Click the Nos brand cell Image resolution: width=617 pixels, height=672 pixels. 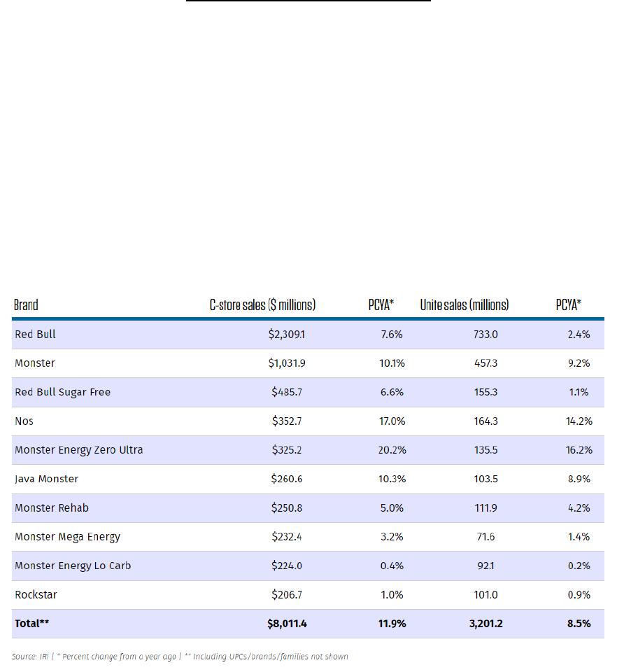pos(24,421)
